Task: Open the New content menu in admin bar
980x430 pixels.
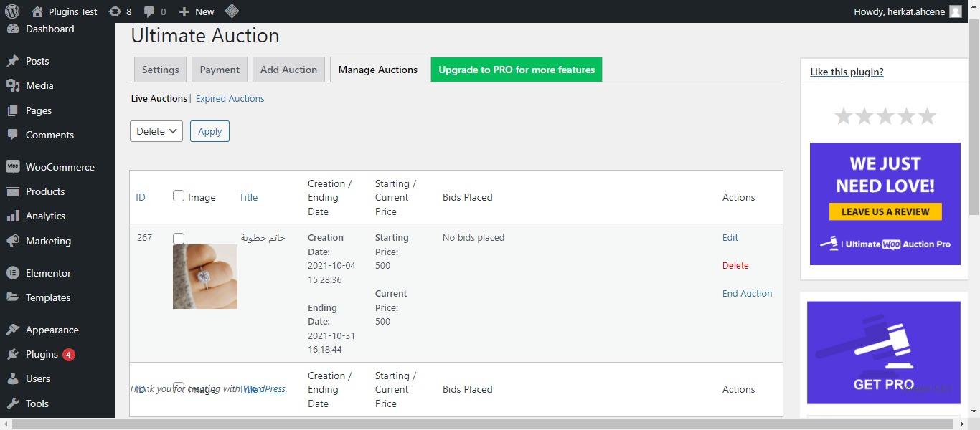Action: (x=197, y=11)
